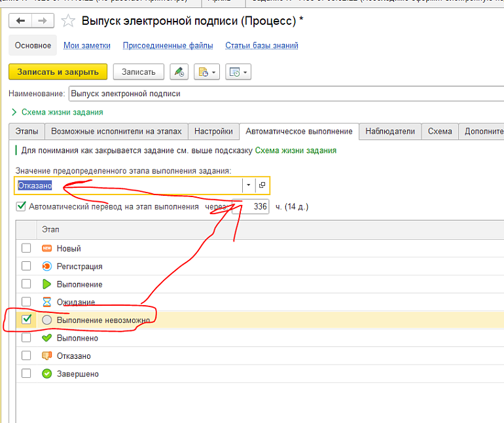Click the forward navigation arrow
The image size is (504, 423).
[x=42, y=21]
